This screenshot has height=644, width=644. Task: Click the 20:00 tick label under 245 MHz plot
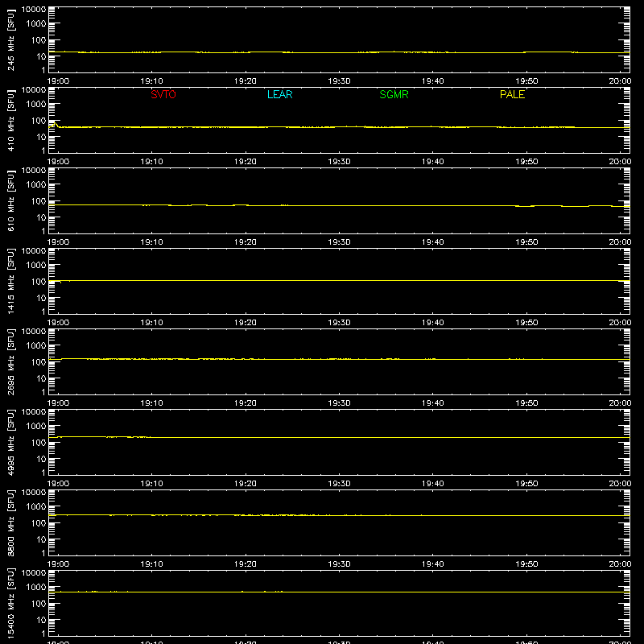[620, 81]
